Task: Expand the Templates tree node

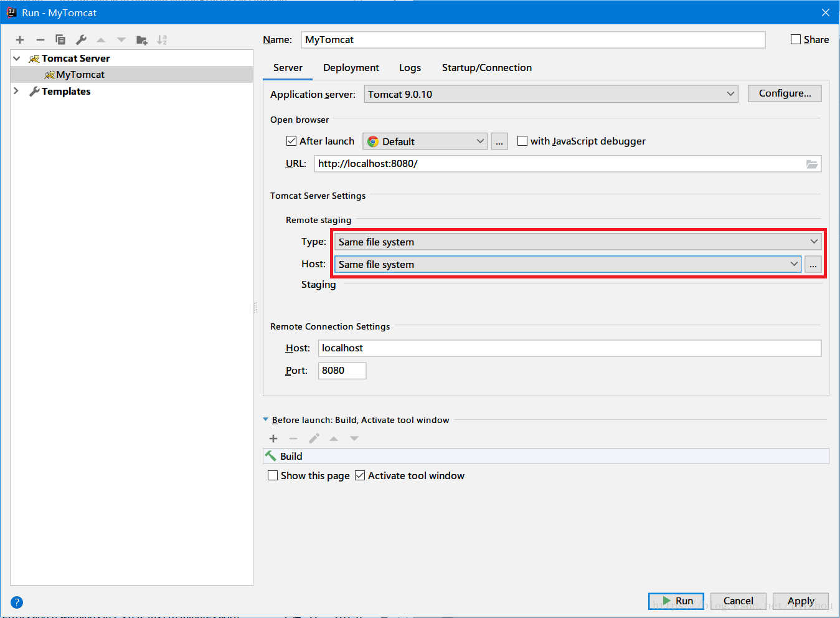Action: [17, 92]
